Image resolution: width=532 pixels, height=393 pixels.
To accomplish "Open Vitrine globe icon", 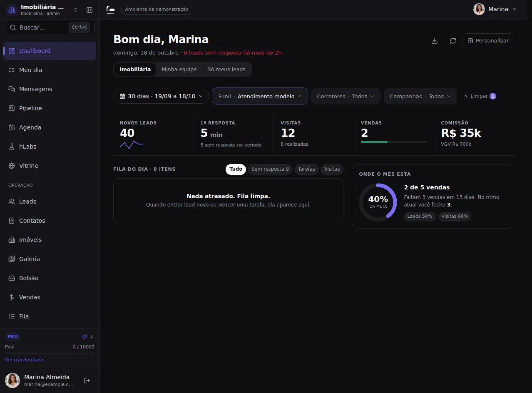I will coord(12,166).
